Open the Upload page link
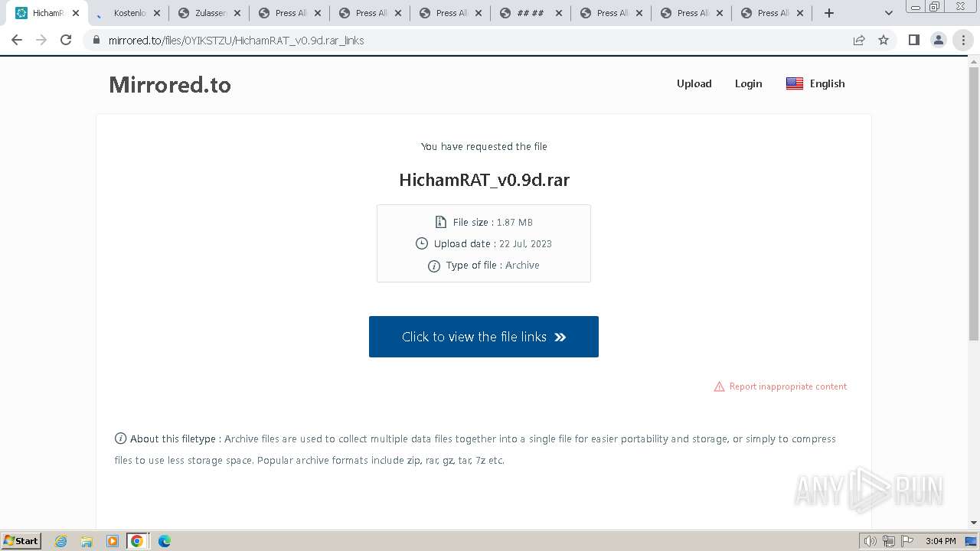 tap(694, 83)
